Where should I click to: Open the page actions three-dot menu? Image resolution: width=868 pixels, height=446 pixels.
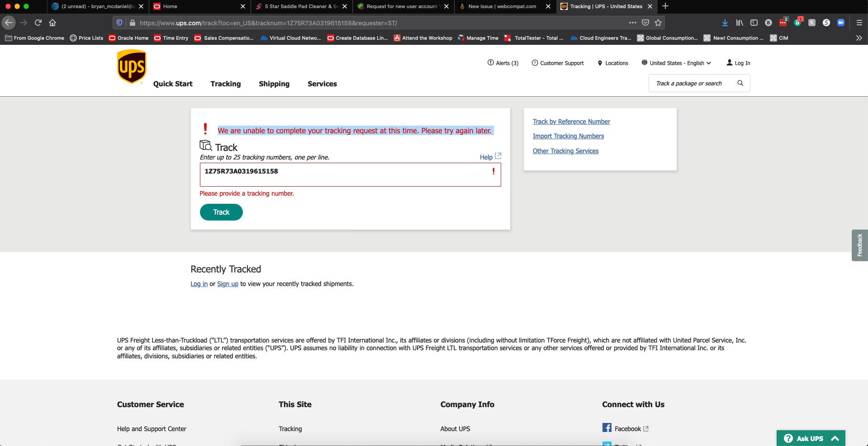pyautogui.click(x=632, y=23)
